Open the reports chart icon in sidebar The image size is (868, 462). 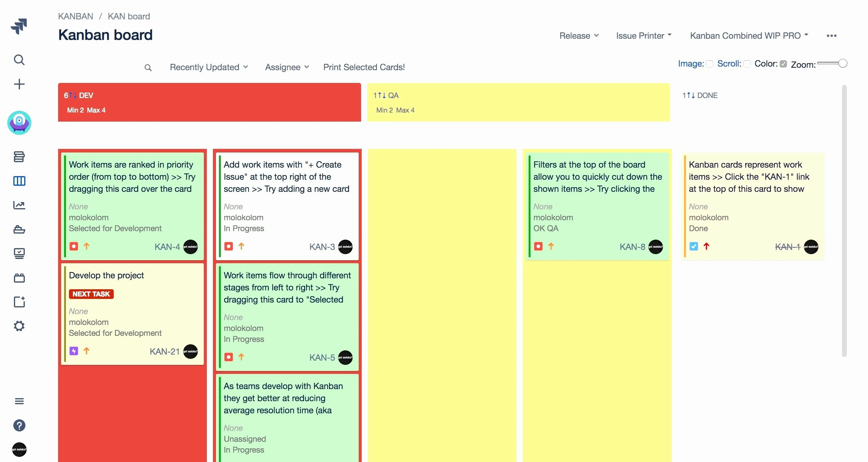[x=19, y=205]
